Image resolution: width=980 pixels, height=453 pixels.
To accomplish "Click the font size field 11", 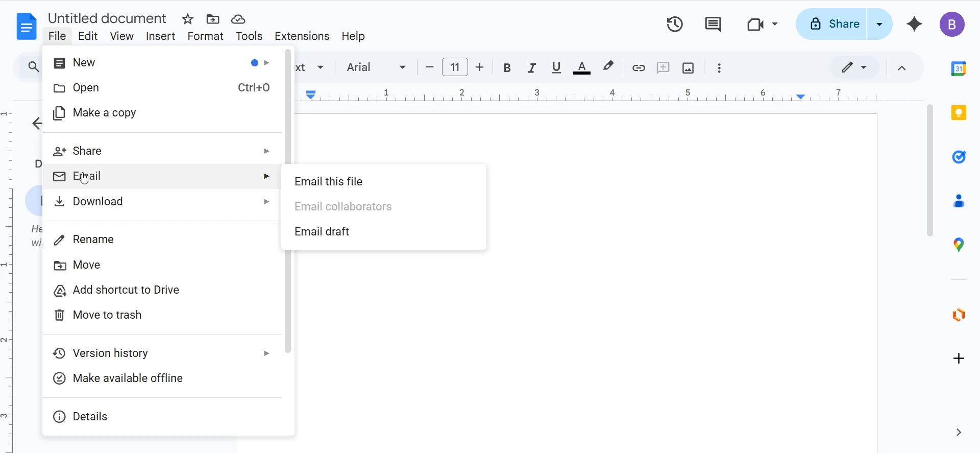I will tap(455, 67).
